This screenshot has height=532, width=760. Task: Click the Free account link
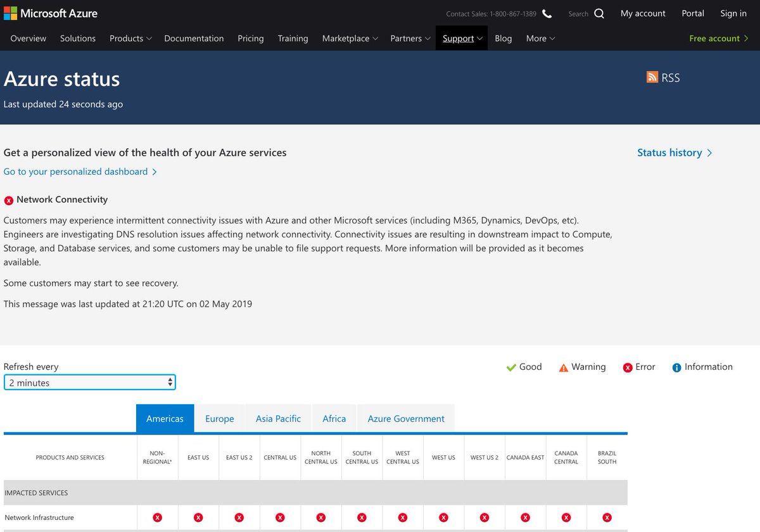[x=719, y=39]
